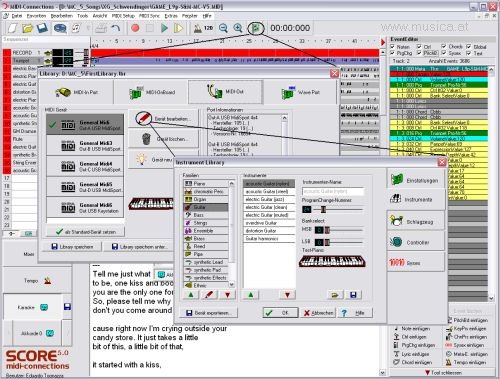
Task: Click Abbrechen in Instrument Library
Action: [318, 313]
